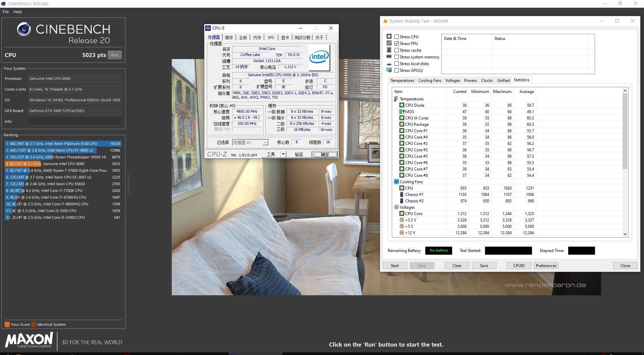Enable the Stress system memory checkbox
644x355 pixels.
pyautogui.click(x=397, y=57)
